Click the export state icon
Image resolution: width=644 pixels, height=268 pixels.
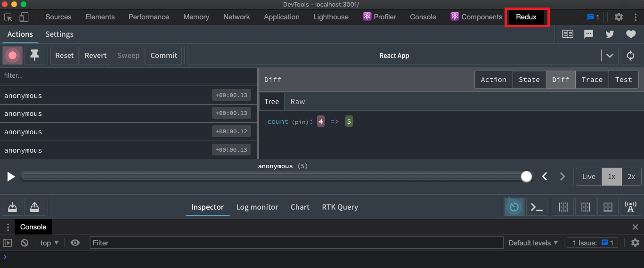(x=34, y=207)
